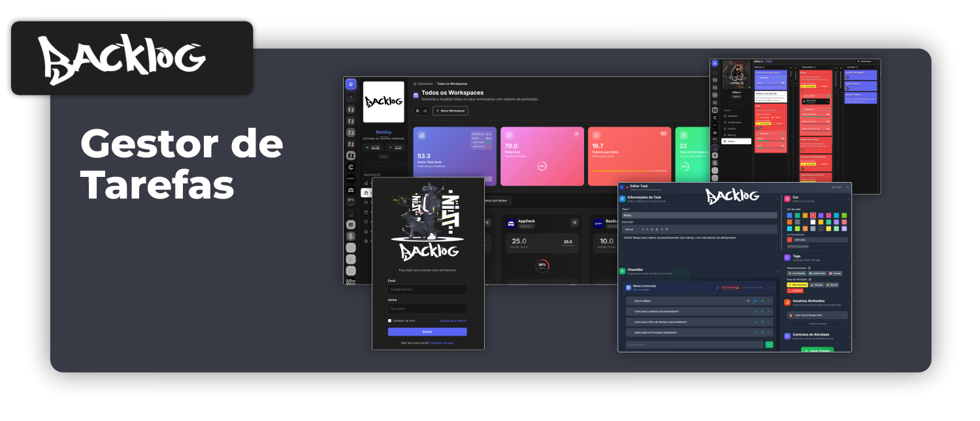Collapse the Informações da Task section
Viewport: 980px width, 421px height.
coord(777,198)
